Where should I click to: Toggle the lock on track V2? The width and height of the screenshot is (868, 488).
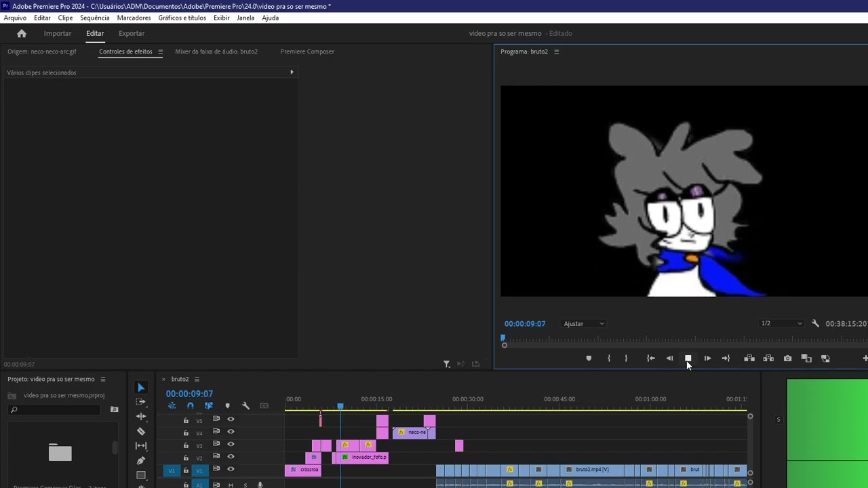[186, 458]
